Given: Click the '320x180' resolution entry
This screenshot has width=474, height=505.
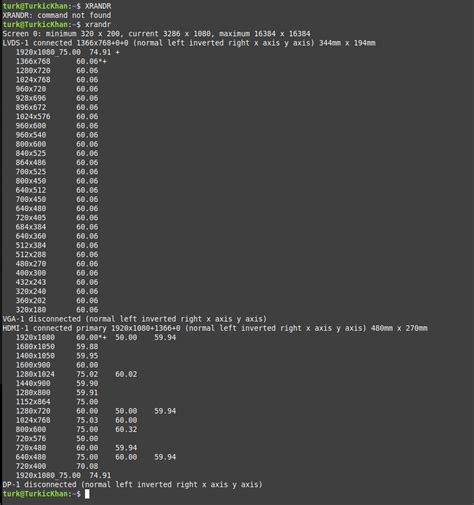Looking at the screenshot, I should [31, 310].
